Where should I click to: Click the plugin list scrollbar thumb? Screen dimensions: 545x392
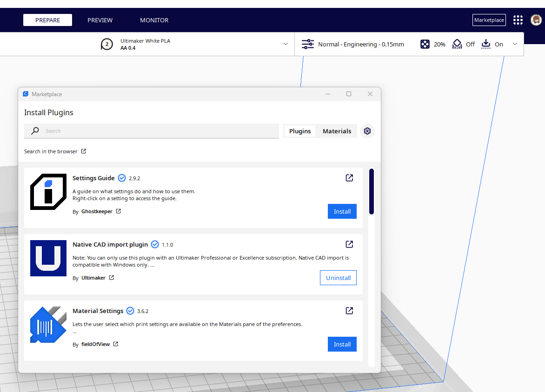[x=372, y=192]
